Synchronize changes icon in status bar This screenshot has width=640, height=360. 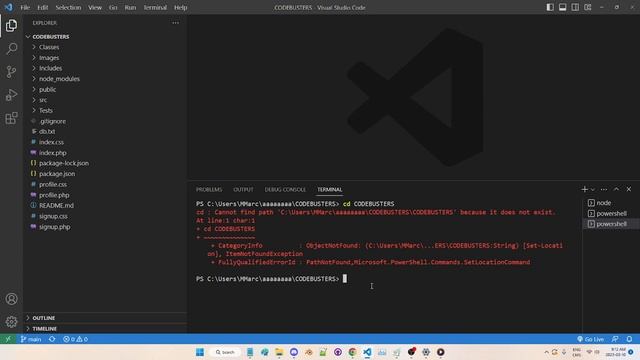(52, 339)
